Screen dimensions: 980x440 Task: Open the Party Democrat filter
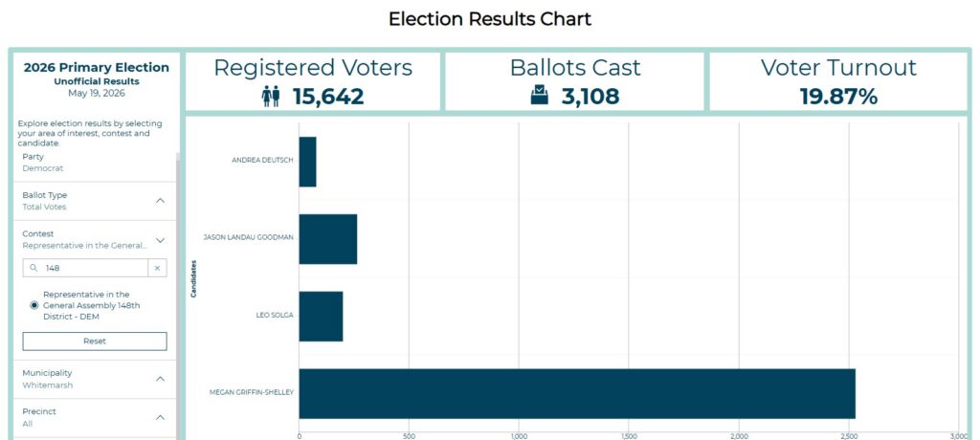(x=95, y=163)
